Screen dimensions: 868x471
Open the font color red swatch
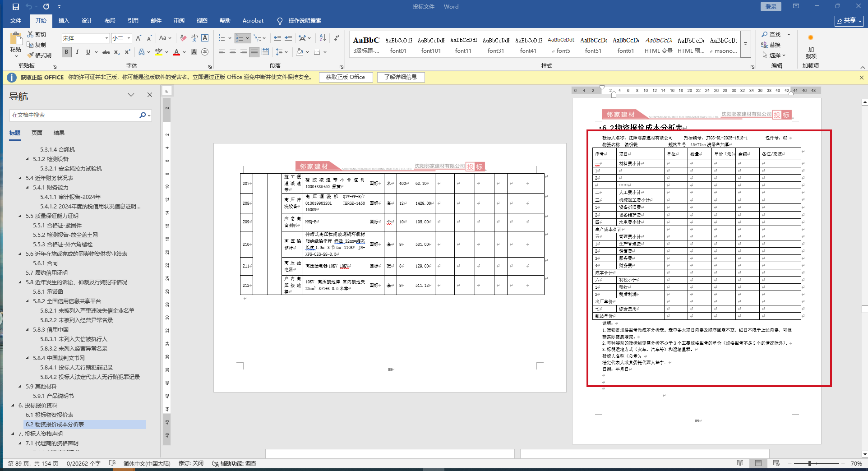point(176,52)
